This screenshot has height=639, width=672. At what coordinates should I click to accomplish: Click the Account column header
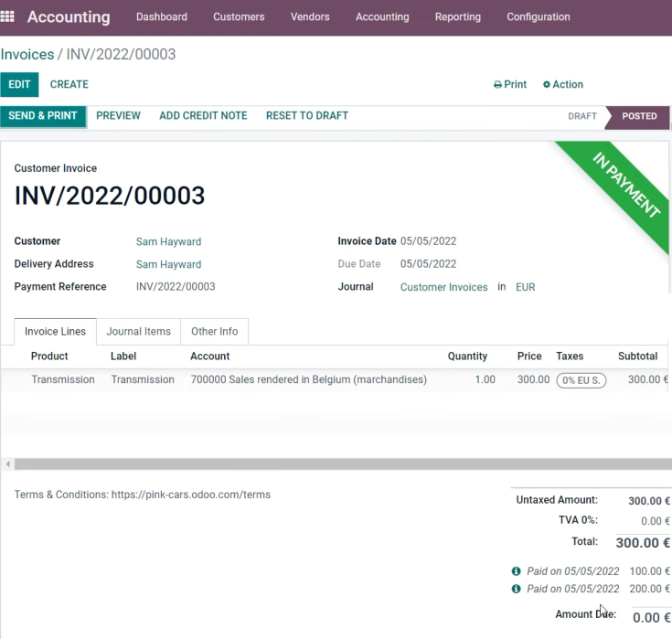(210, 357)
